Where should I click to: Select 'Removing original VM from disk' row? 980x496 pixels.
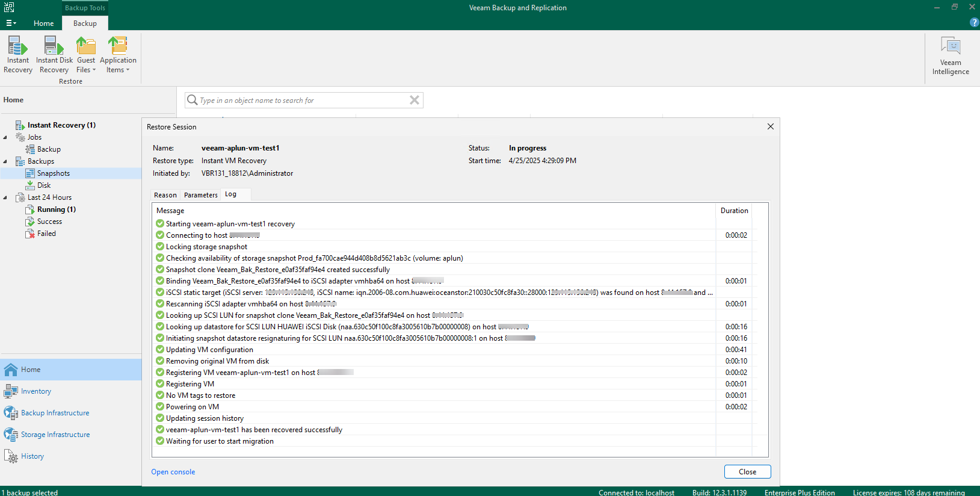point(455,361)
